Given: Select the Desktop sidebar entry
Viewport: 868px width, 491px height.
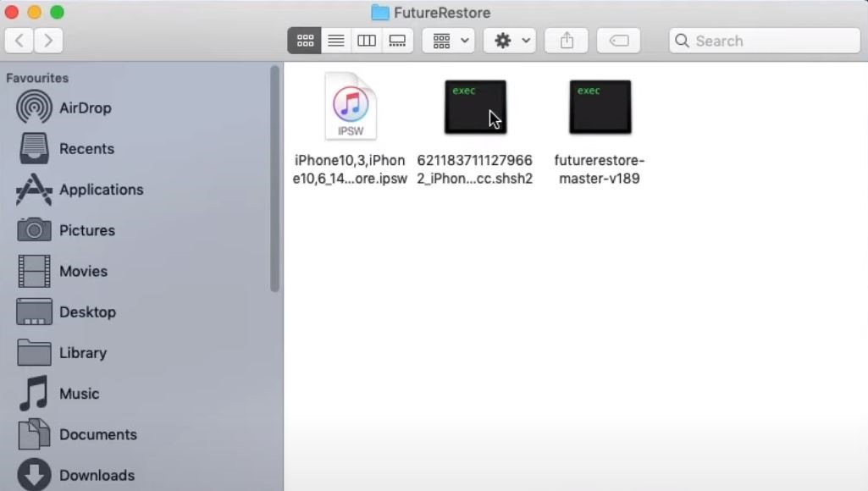Looking at the screenshot, I should pyautogui.click(x=87, y=312).
